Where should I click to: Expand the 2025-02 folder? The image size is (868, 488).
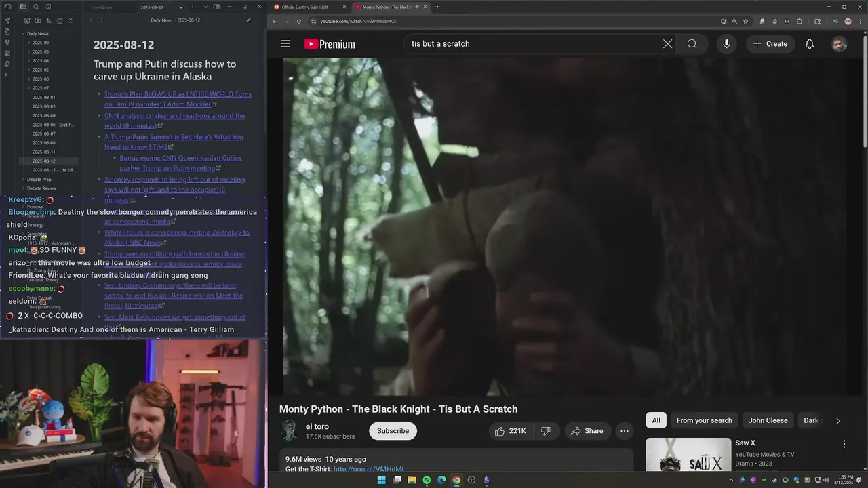tap(41, 43)
